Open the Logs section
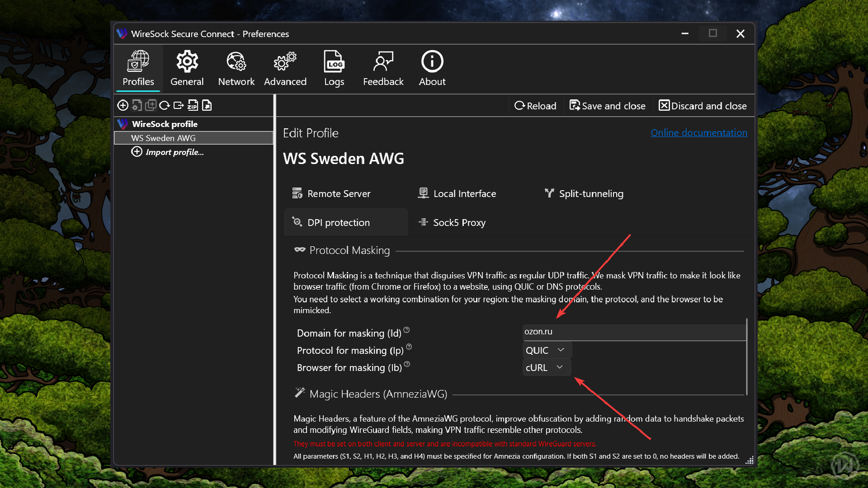868x488 pixels. [334, 69]
